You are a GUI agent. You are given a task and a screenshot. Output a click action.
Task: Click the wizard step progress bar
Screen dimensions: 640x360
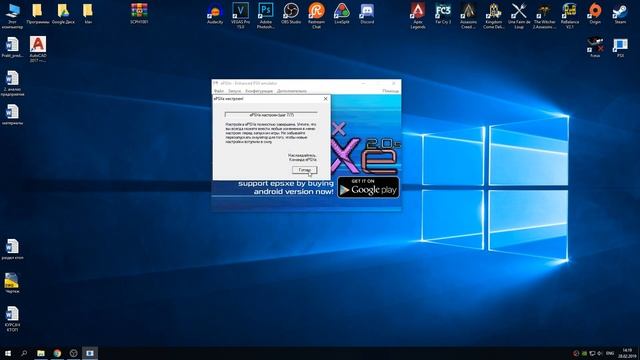[271, 115]
